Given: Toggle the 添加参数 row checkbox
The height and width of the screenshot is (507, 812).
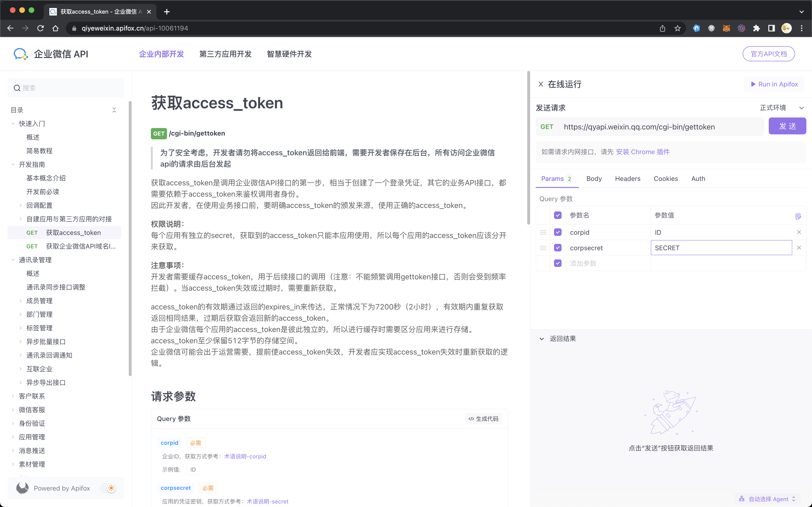Looking at the screenshot, I should (558, 263).
